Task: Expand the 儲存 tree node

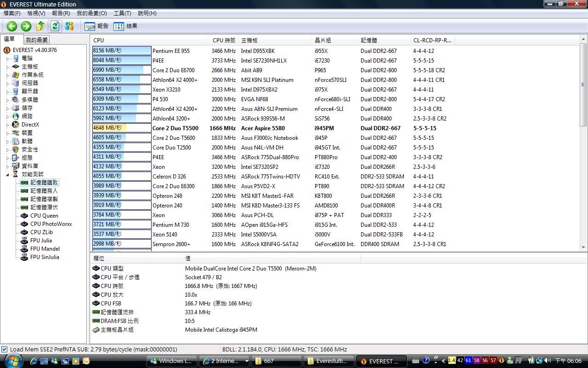Action: point(8,108)
